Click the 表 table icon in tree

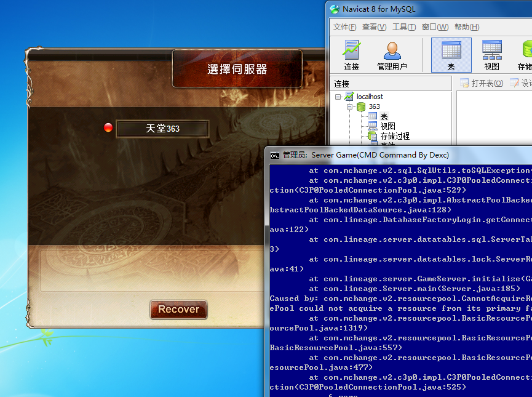373,116
